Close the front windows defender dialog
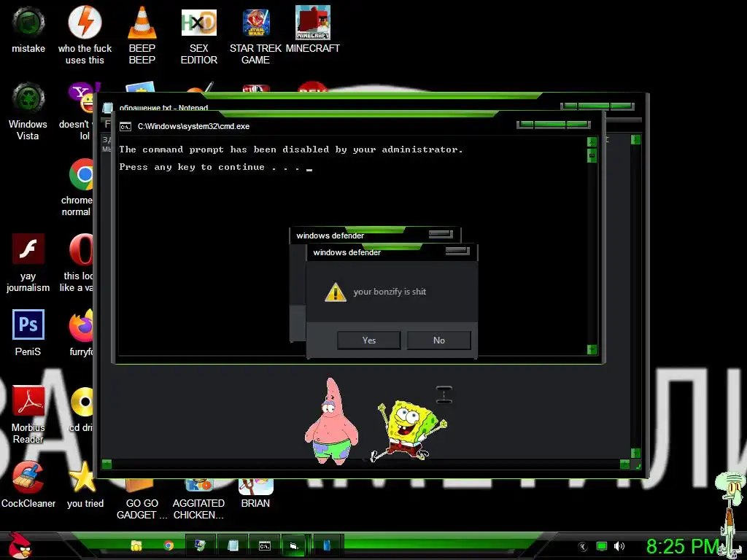The image size is (747, 560). click(457, 251)
